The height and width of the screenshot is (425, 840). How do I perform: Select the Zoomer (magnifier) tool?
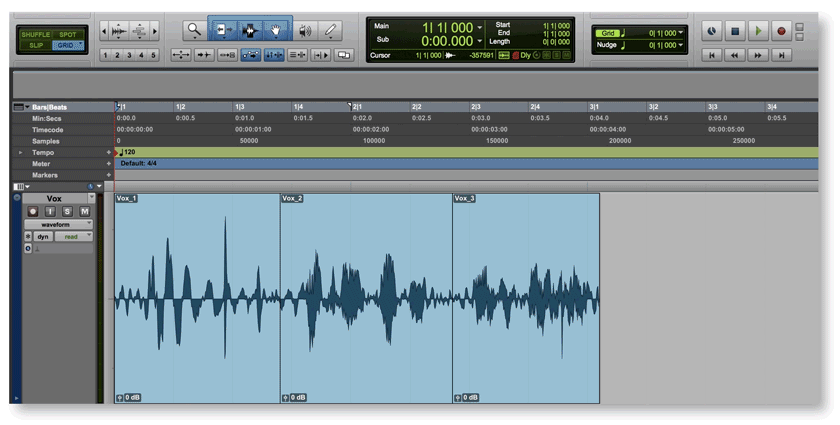[193, 31]
